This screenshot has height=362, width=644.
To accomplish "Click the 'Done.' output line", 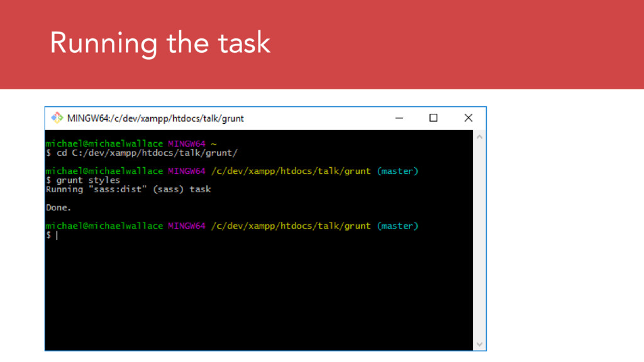I will (x=58, y=207).
